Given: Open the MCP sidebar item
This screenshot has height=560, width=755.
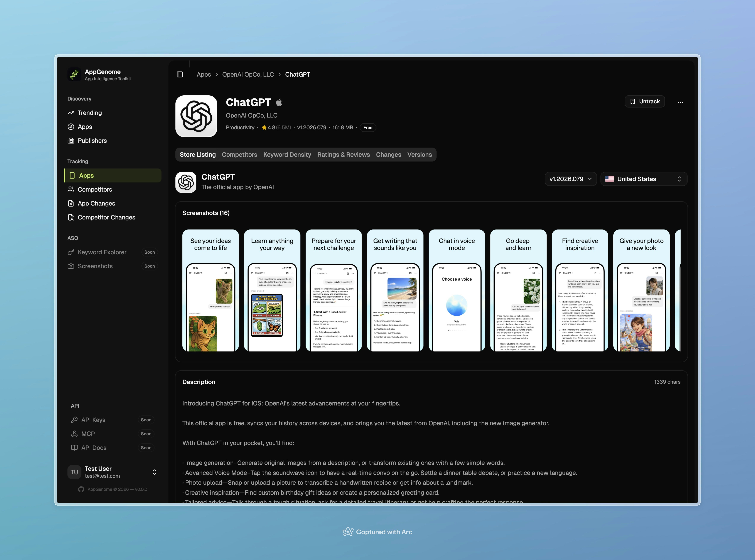Looking at the screenshot, I should (x=113, y=434).
